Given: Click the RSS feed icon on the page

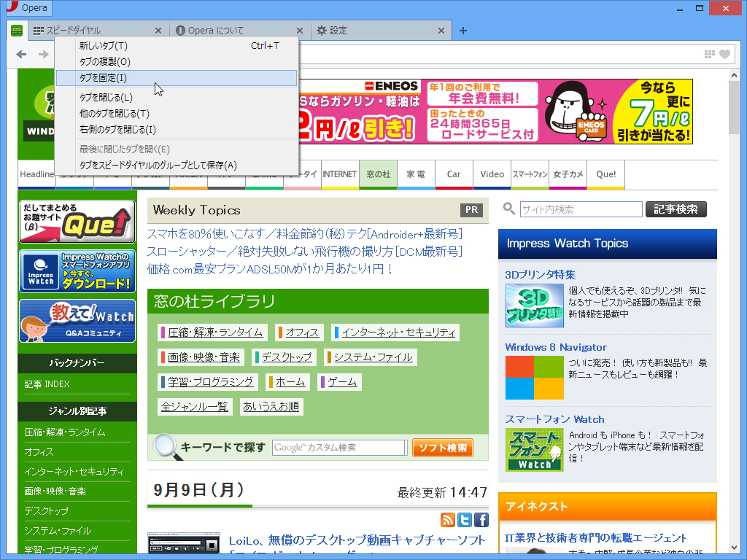Looking at the screenshot, I should click(x=446, y=520).
